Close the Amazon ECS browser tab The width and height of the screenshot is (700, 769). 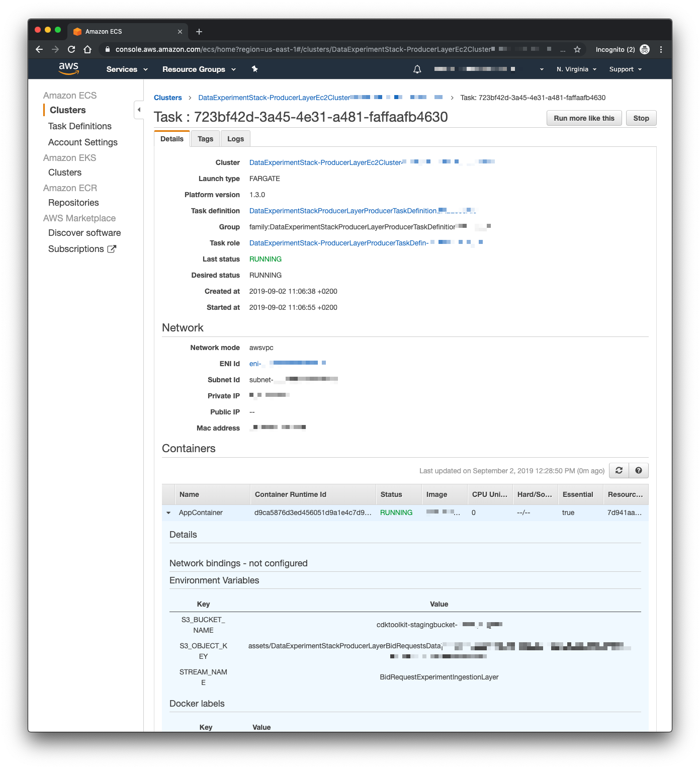[180, 32]
